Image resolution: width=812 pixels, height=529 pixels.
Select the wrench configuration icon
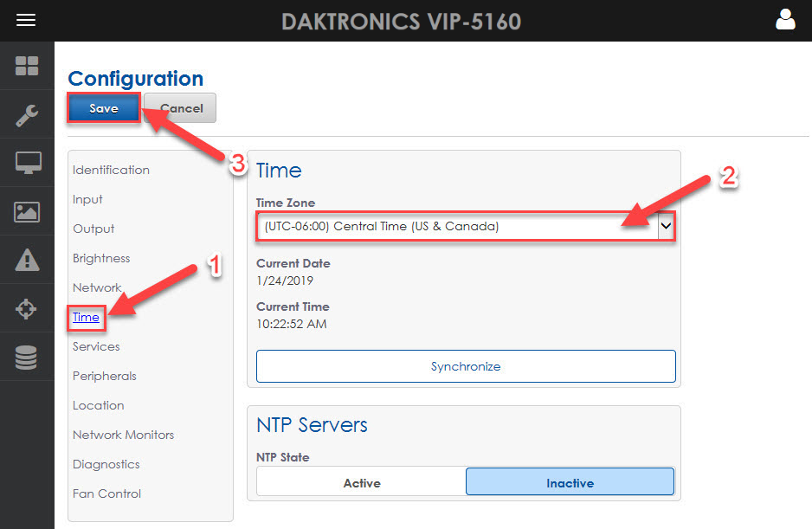pyautogui.click(x=27, y=114)
